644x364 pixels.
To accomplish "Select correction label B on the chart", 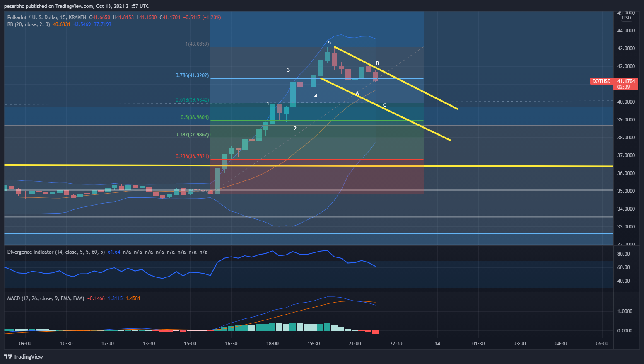I will [377, 64].
